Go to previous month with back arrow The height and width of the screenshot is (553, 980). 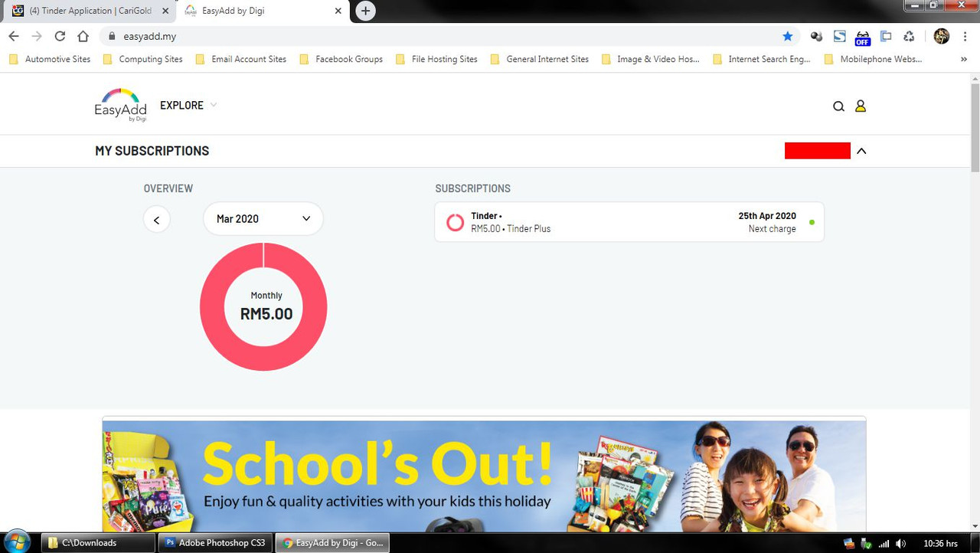(x=157, y=220)
